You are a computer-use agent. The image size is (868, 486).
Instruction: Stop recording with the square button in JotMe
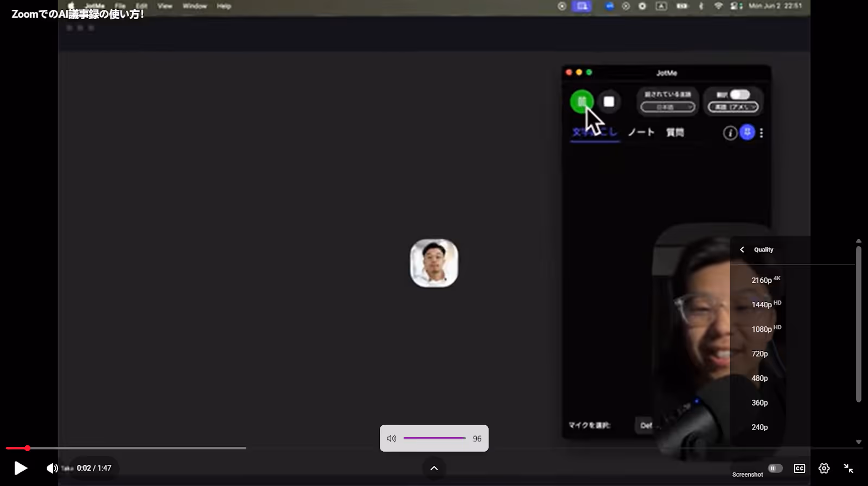coord(609,102)
